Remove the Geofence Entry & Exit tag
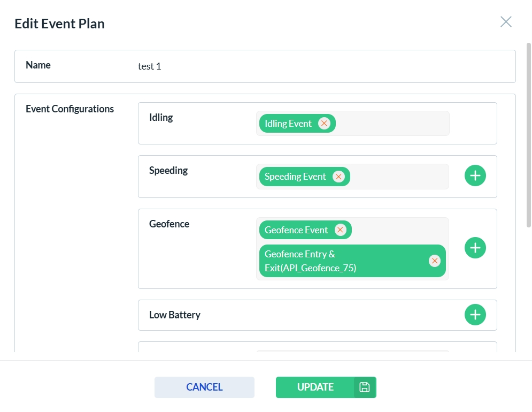Viewport: 532px width, 412px height. click(435, 261)
